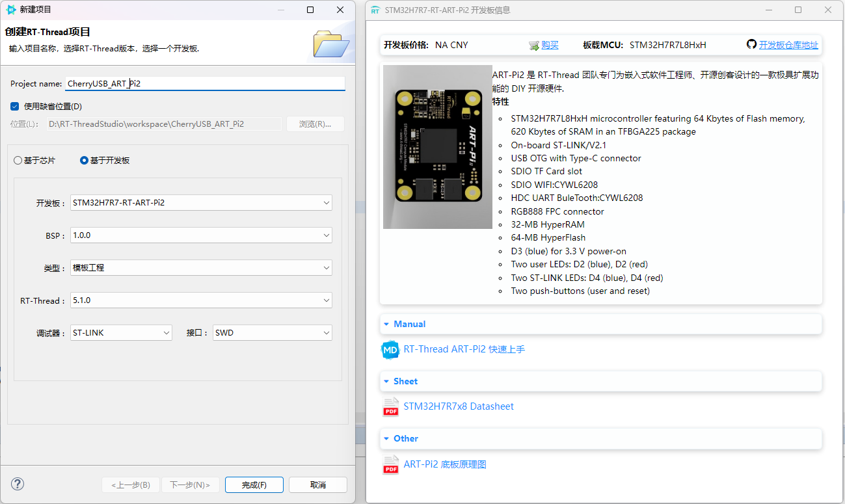Click the PDF icon for ART-Pi2 底板原理图
The width and height of the screenshot is (845, 504).
point(390,465)
